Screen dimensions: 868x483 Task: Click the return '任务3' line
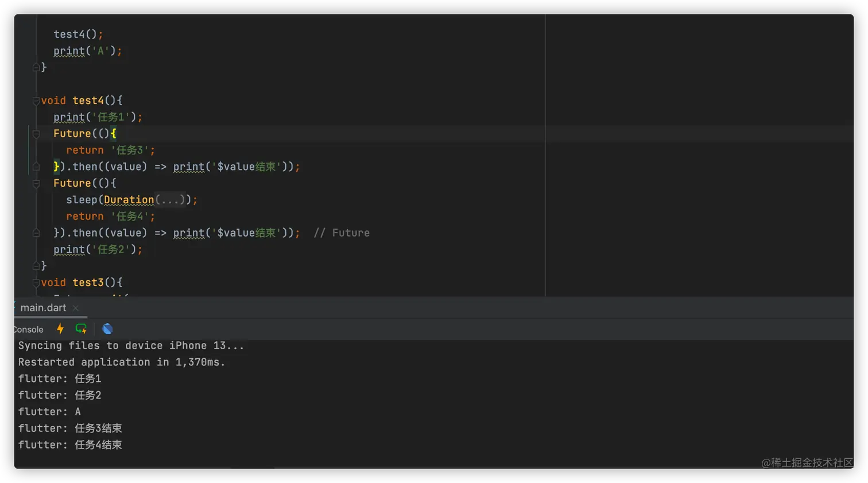pyautogui.click(x=110, y=150)
